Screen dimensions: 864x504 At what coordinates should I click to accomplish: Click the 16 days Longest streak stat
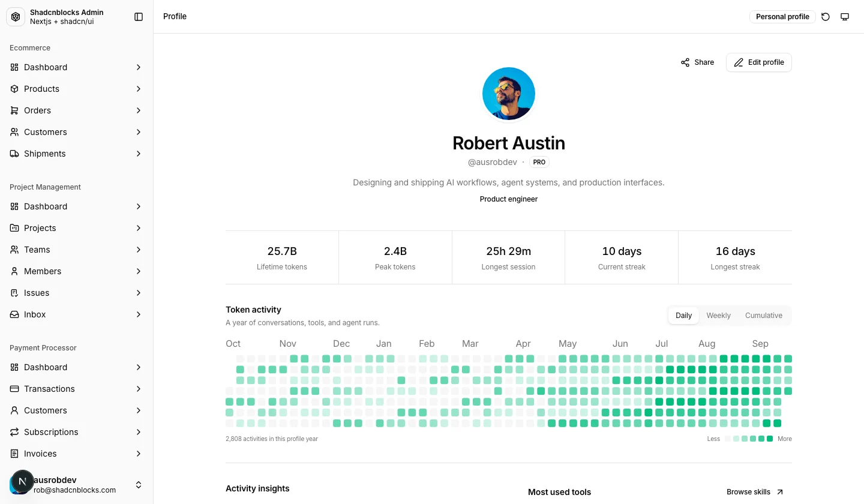735,257
